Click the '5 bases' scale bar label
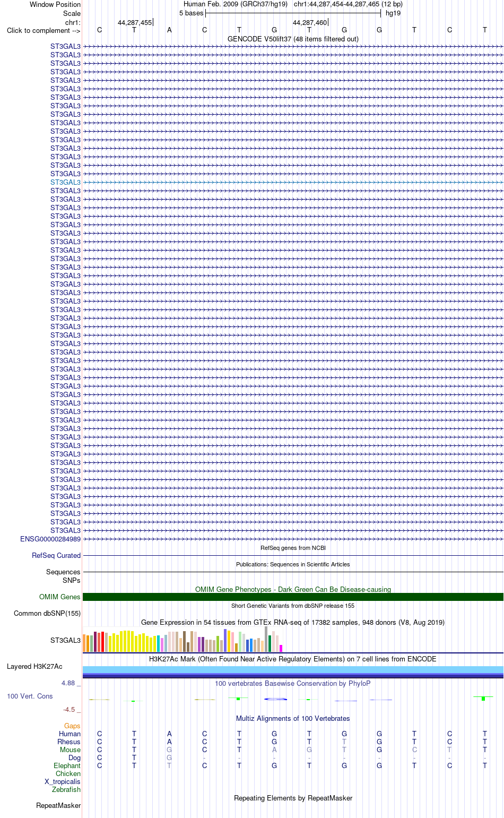This screenshot has width=504, height=818. coord(191,13)
